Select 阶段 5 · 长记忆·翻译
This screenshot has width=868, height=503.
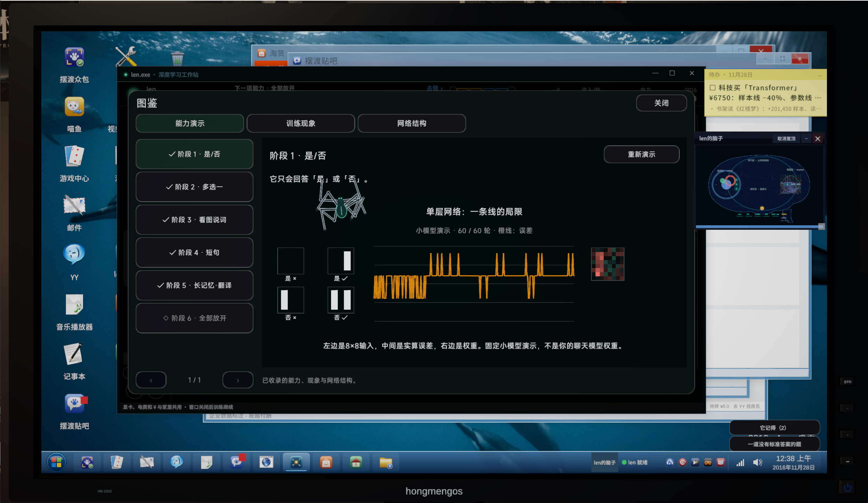194,285
